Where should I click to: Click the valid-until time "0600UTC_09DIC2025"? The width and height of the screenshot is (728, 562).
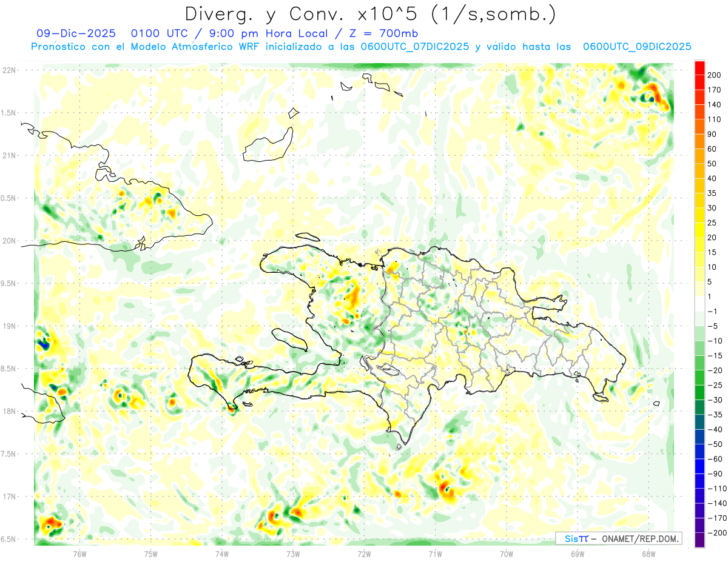(636, 47)
